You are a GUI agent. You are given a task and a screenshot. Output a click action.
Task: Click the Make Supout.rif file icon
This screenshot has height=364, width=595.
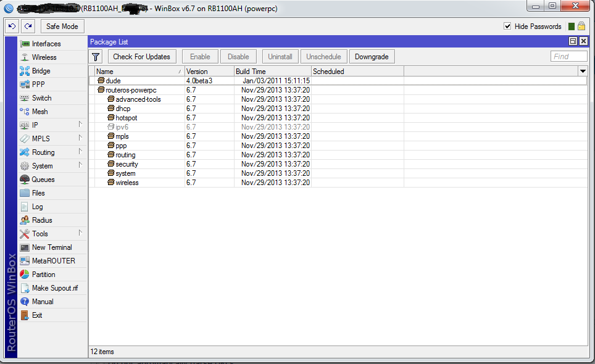tap(25, 288)
